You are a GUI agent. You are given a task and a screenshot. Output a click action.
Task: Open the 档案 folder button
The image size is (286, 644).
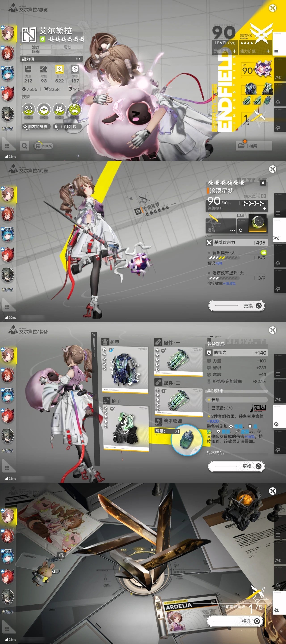254,146
